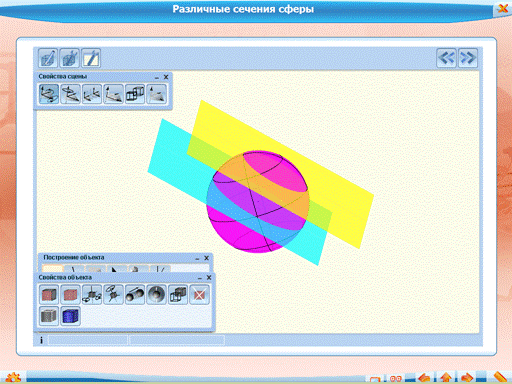The width and height of the screenshot is (512, 384).
Task: Go to previous step with double left arrows
Action: [446, 58]
